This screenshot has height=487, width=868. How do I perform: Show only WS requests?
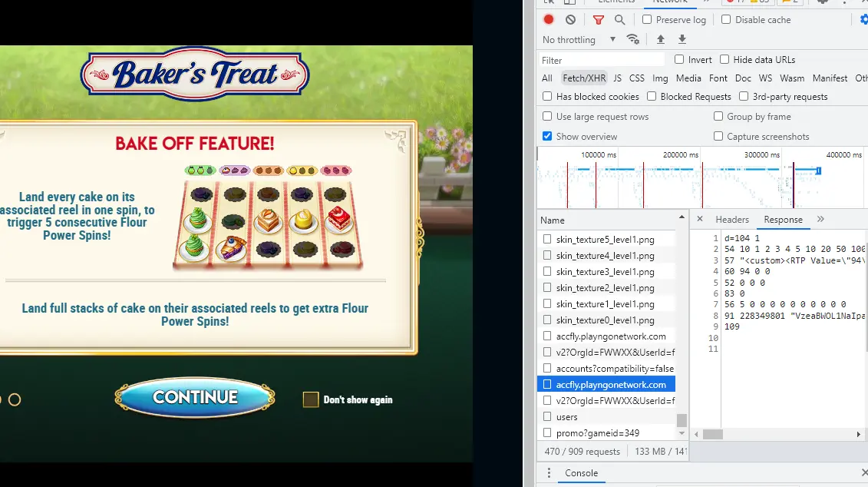(x=765, y=78)
